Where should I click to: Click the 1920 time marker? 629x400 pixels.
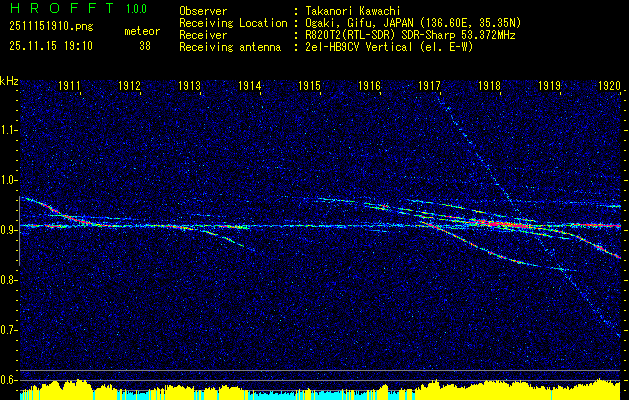[609, 86]
